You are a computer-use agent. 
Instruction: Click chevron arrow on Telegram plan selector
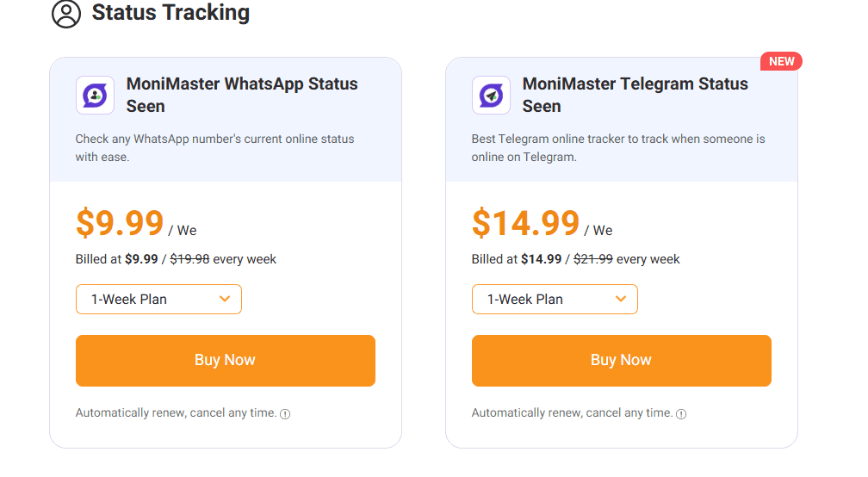[621, 299]
